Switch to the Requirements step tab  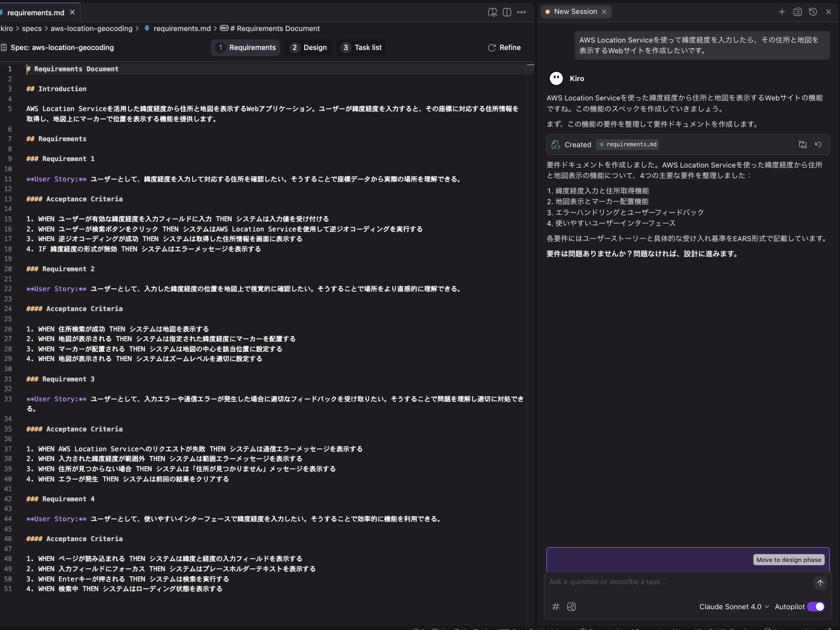point(245,48)
